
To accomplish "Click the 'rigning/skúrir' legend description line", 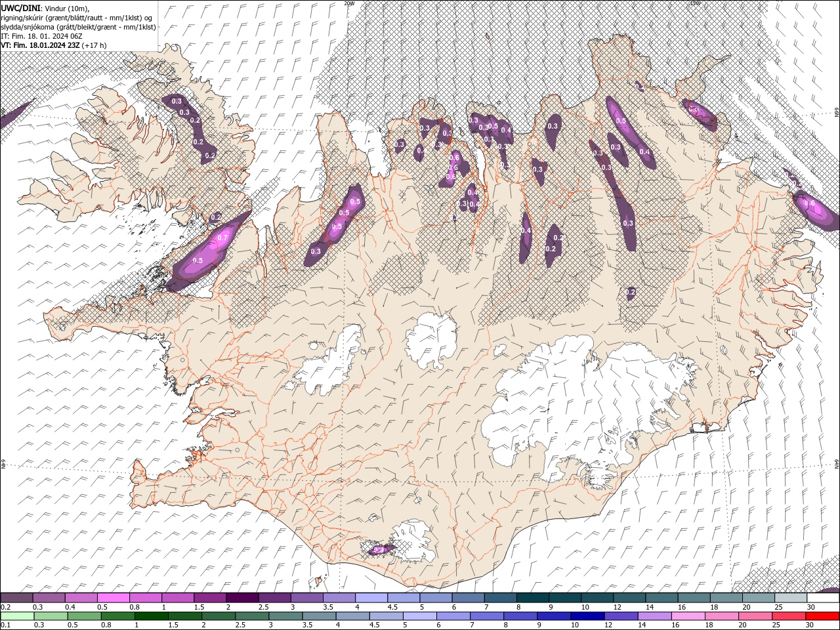I will 77,17.
